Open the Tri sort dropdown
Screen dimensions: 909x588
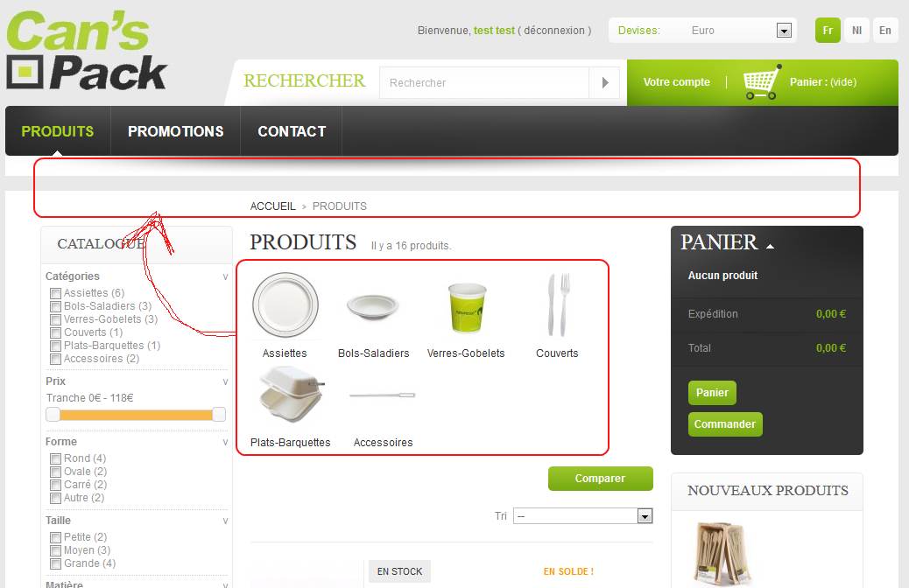[x=645, y=516]
